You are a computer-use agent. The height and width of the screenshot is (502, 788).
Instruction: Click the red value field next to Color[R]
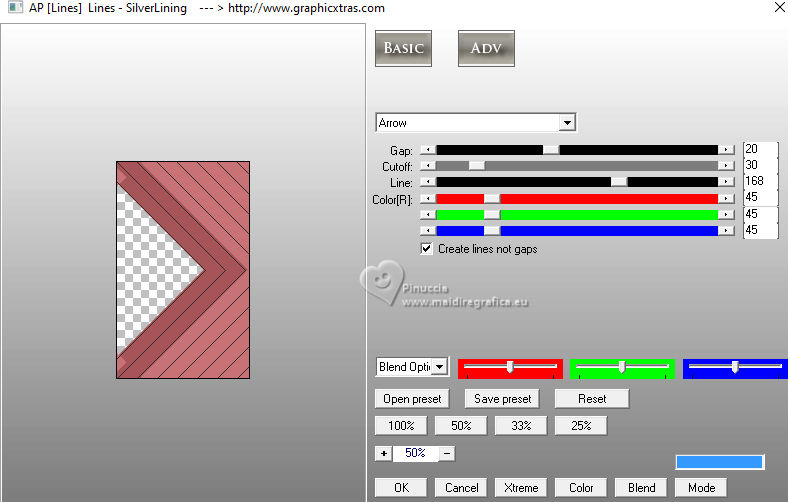point(760,197)
